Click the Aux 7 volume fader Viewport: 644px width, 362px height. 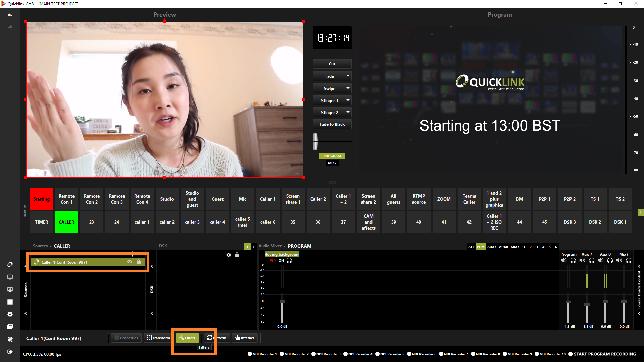(x=587, y=304)
